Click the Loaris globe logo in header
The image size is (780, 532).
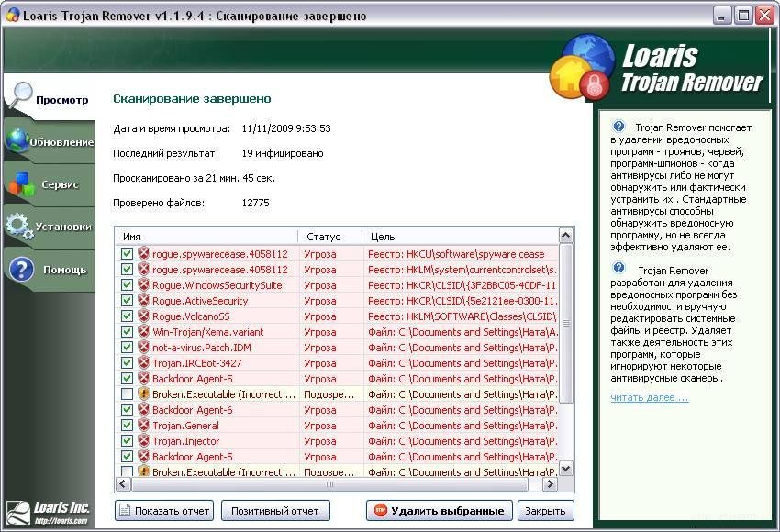(582, 66)
